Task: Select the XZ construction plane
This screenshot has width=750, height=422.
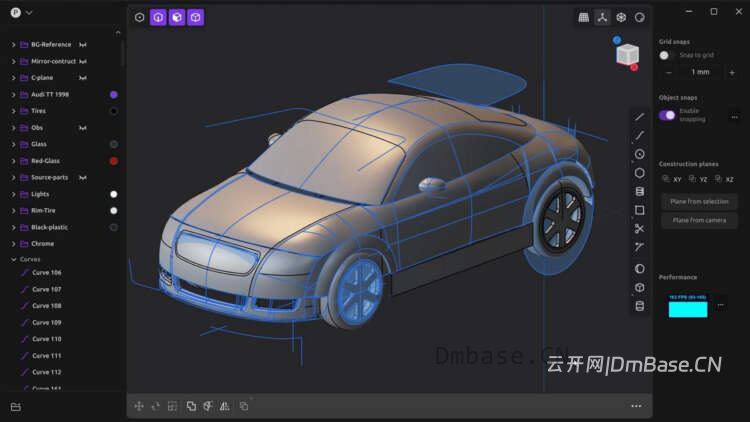Action: [x=724, y=179]
